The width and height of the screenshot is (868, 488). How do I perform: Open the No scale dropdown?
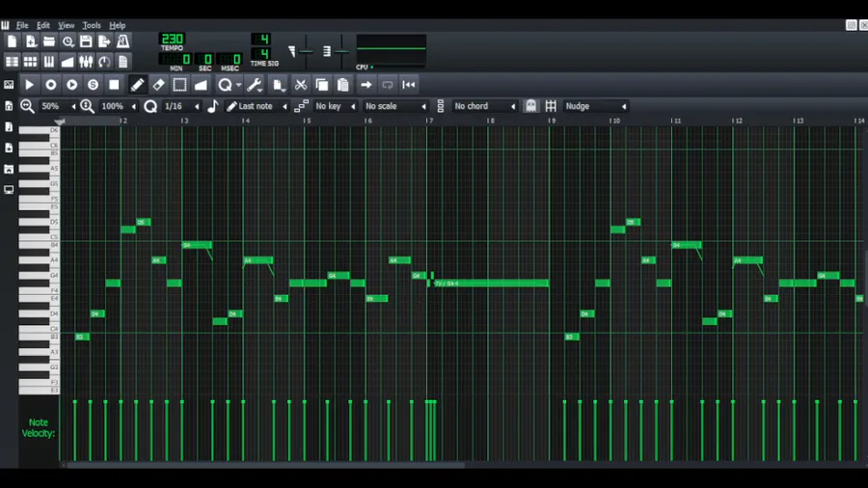pos(394,106)
